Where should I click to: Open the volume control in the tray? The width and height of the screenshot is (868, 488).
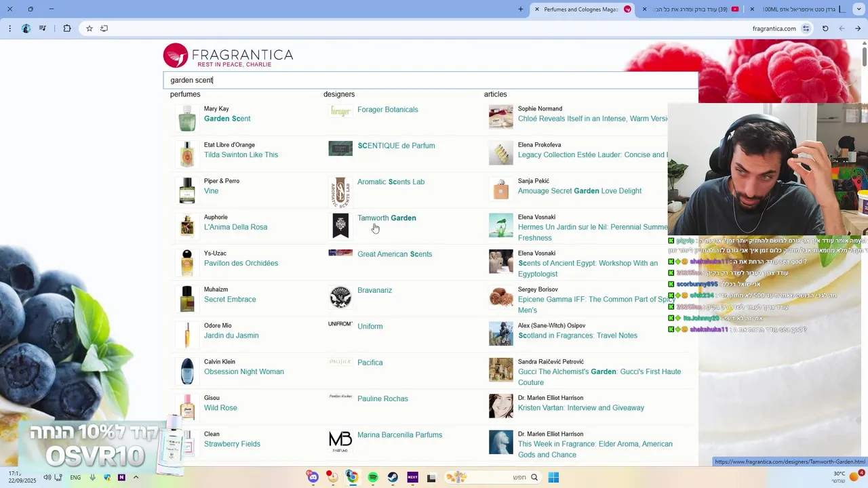(47, 477)
